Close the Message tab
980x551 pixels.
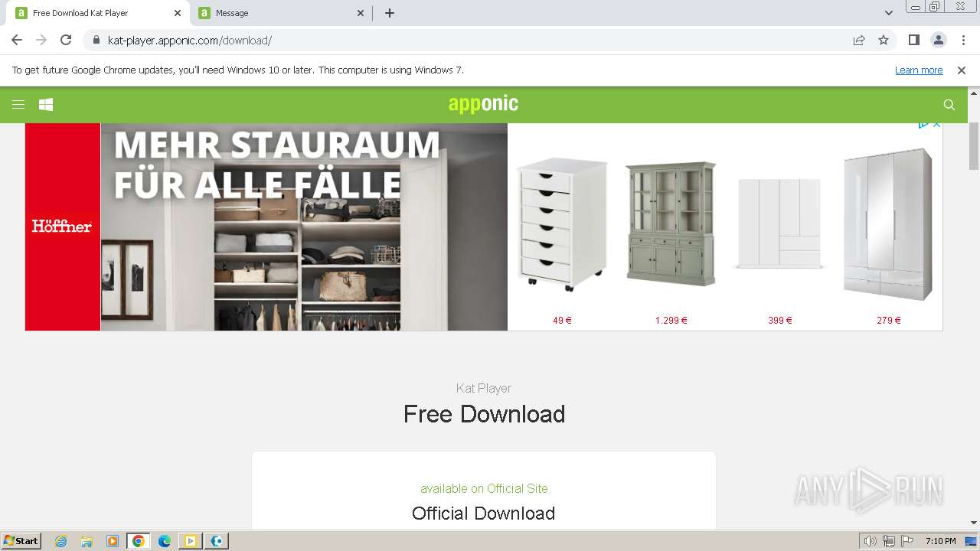(x=361, y=13)
